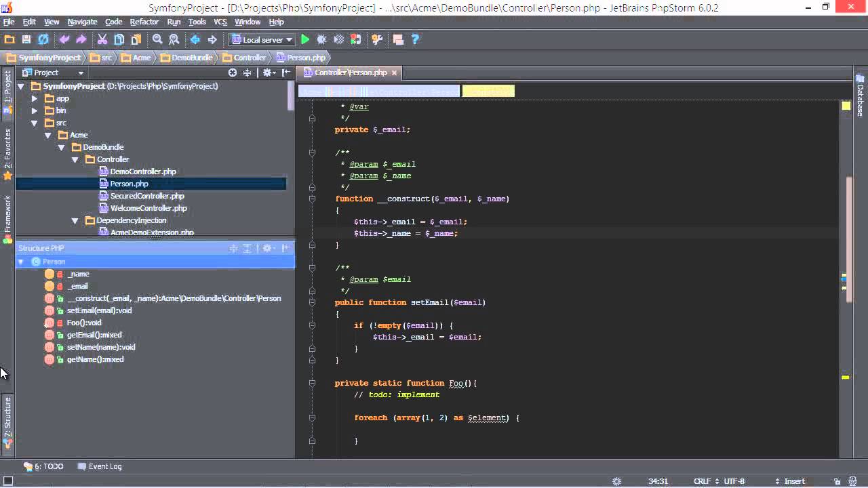Open the 6: TODO tool window button
The width and height of the screenshot is (868, 488).
(43, 466)
